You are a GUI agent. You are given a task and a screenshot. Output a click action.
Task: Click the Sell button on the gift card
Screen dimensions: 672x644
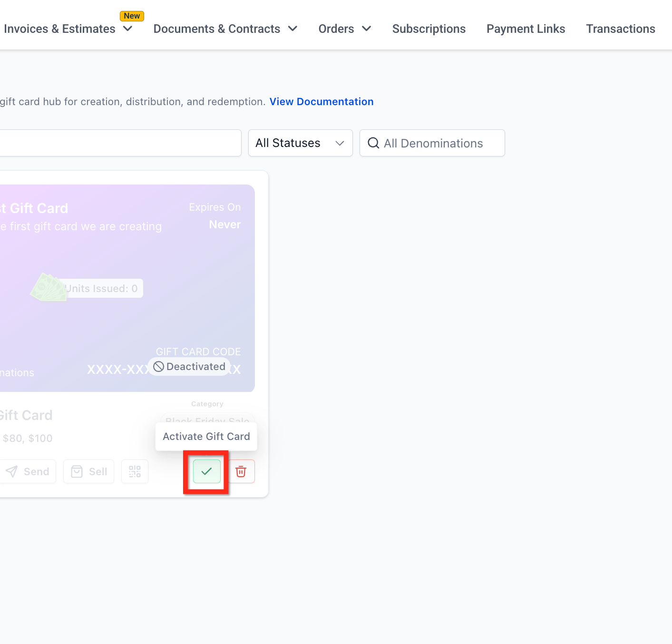[88, 471]
